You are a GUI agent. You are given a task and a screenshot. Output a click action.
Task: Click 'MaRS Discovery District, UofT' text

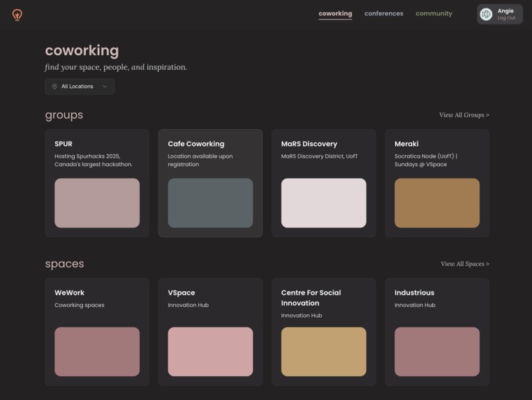tap(319, 156)
